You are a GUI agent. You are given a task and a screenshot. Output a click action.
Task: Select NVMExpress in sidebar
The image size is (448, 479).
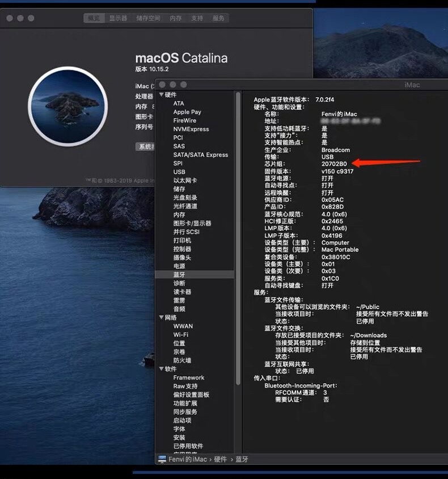click(191, 129)
